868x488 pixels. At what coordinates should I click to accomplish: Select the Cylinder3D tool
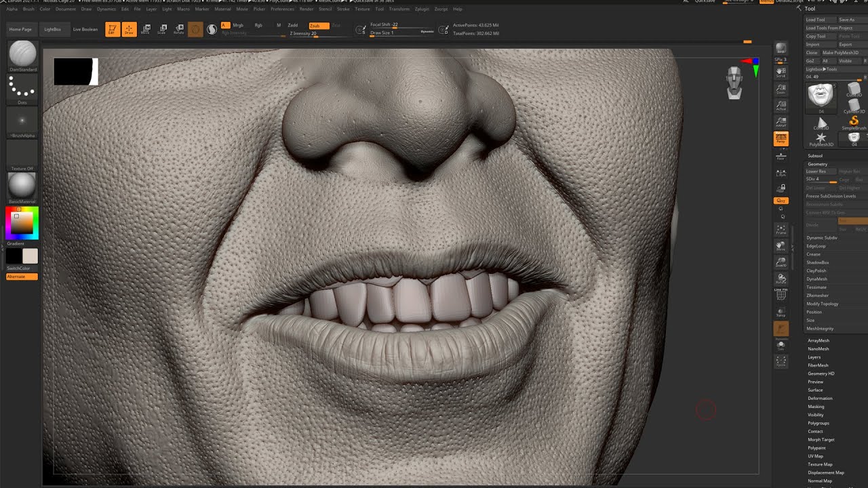point(854,106)
